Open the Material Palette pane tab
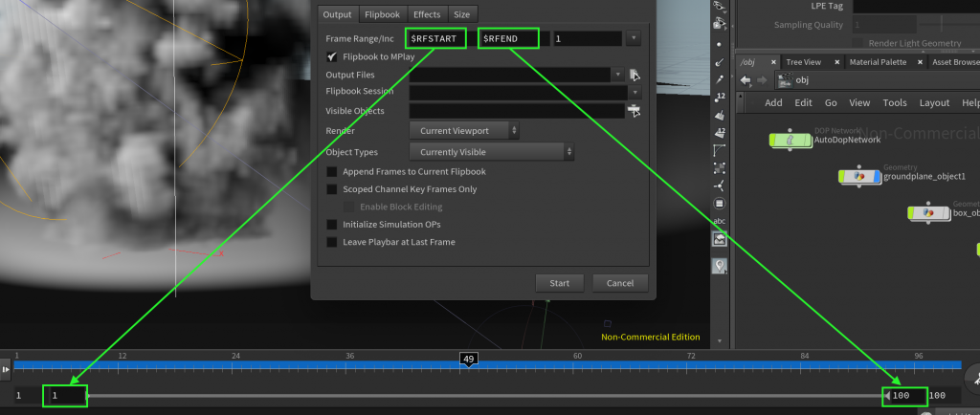 click(879, 62)
